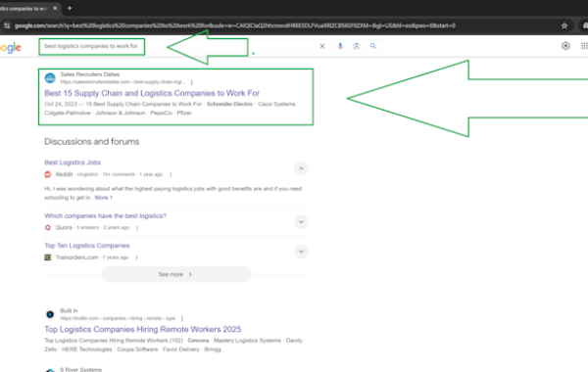The height and width of the screenshot is (372, 588).
Task: Click Built In site favicon
Action: coord(50,314)
